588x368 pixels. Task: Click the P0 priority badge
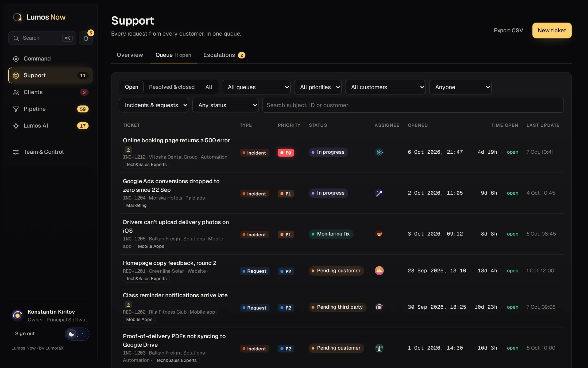[x=286, y=153]
